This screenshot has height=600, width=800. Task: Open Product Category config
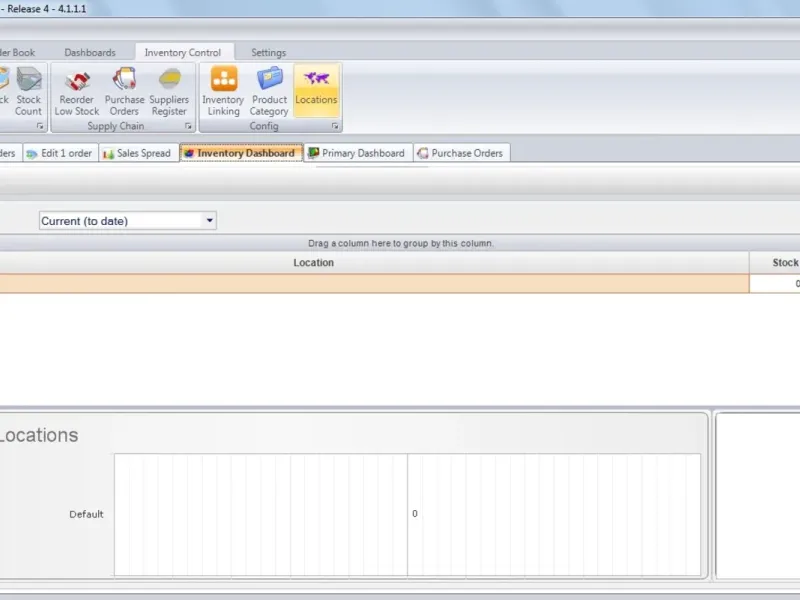269,92
